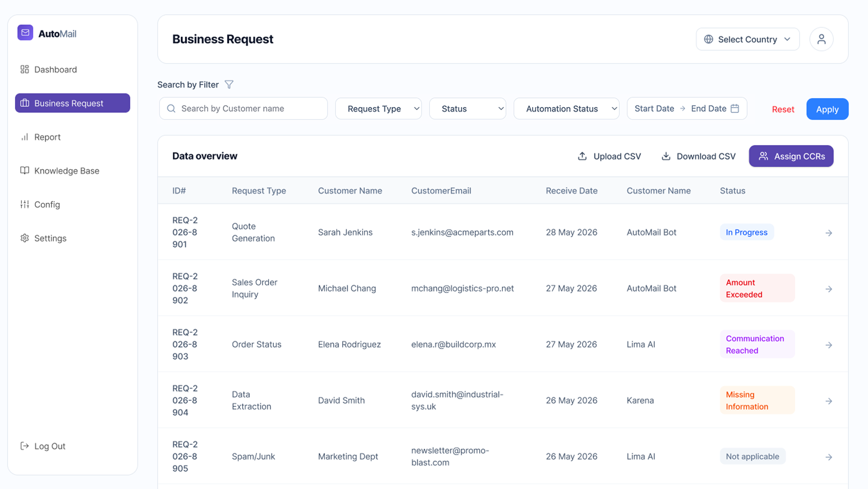Click Karena assignee cell
868x489 pixels.
pyautogui.click(x=640, y=400)
